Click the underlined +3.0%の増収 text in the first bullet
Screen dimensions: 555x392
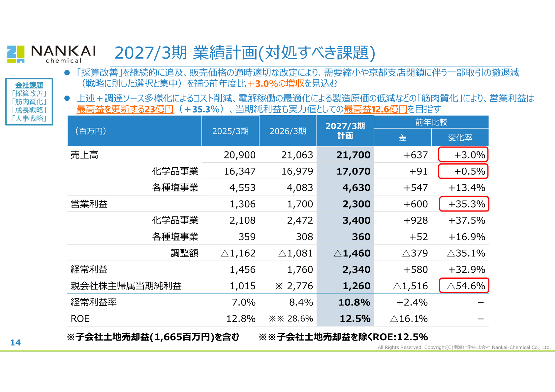[275, 83]
